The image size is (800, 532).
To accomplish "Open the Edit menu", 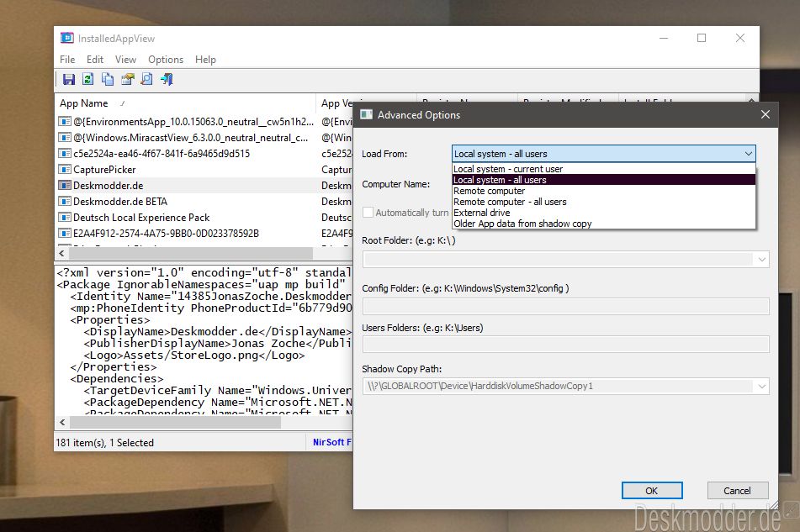I will (95, 60).
